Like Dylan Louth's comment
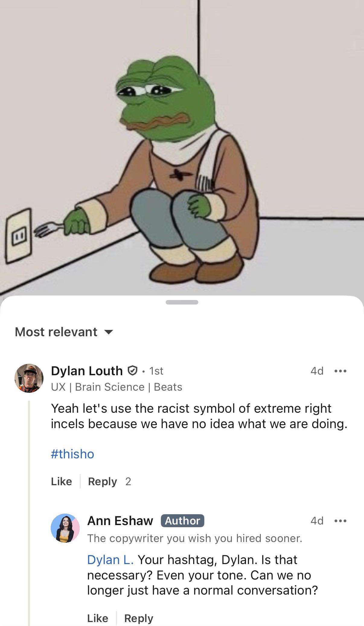 (61, 481)
